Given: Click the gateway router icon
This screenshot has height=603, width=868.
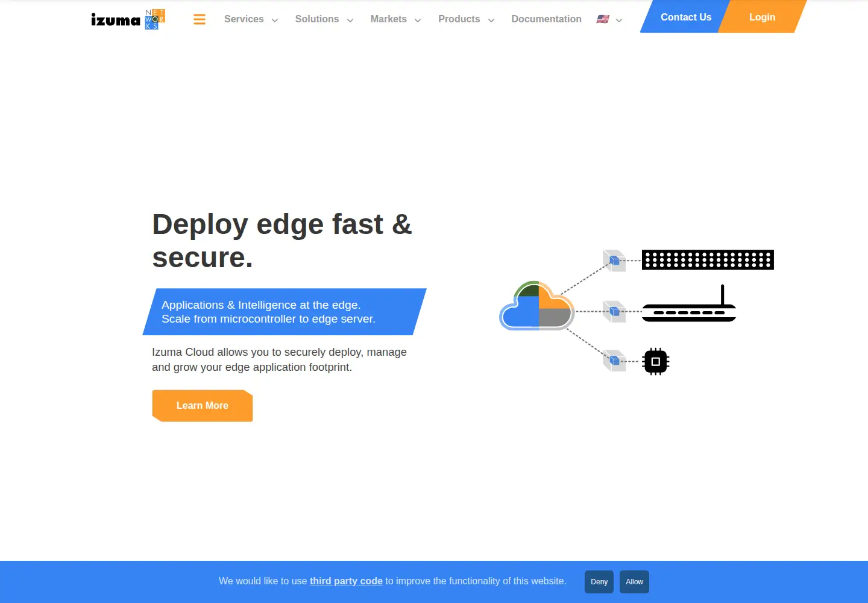Looking at the screenshot, I should [x=689, y=303].
